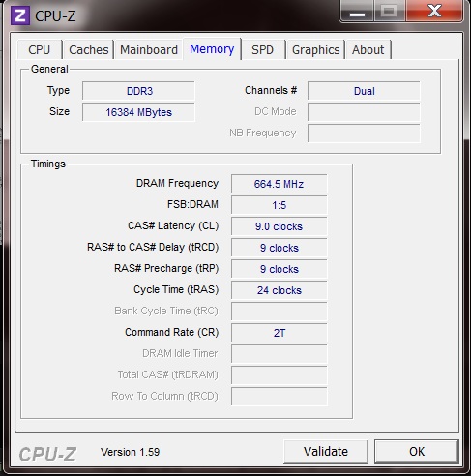
Task: Minimize the CPU-Z window
Action: coord(357,12)
